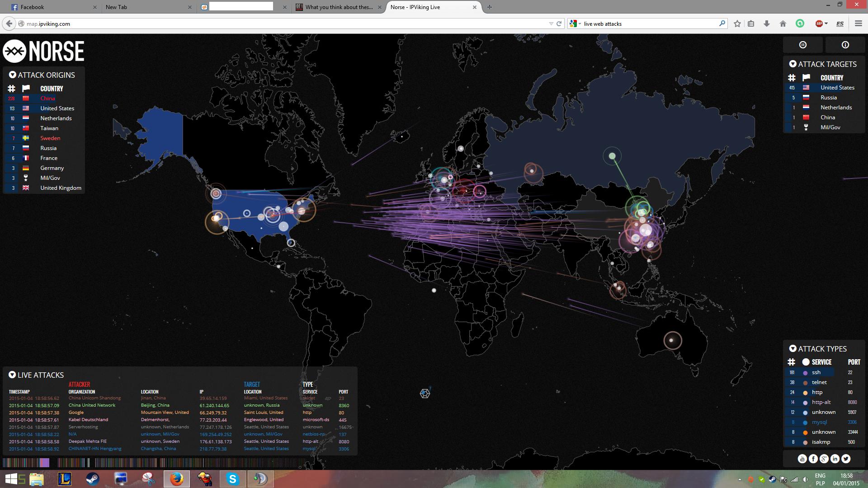
Task: Select the telnet attack type row
Action: pos(824,382)
